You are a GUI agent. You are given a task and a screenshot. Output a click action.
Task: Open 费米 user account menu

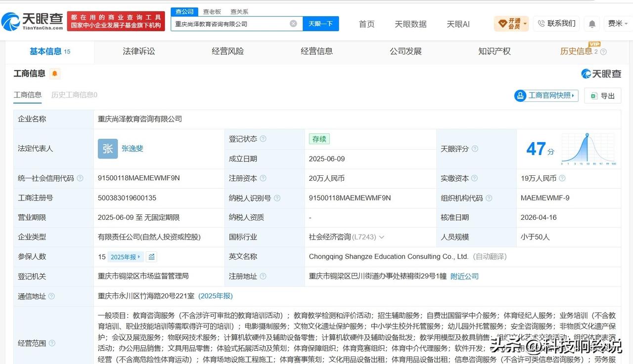click(618, 23)
